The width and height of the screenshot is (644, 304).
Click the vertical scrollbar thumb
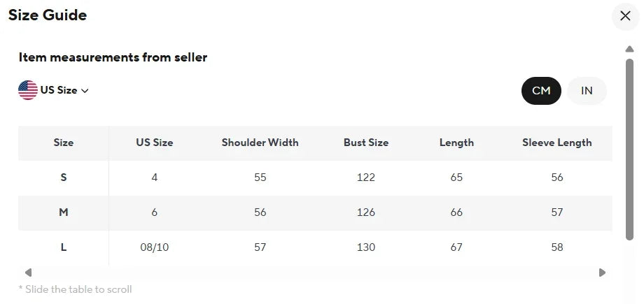pos(629,150)
